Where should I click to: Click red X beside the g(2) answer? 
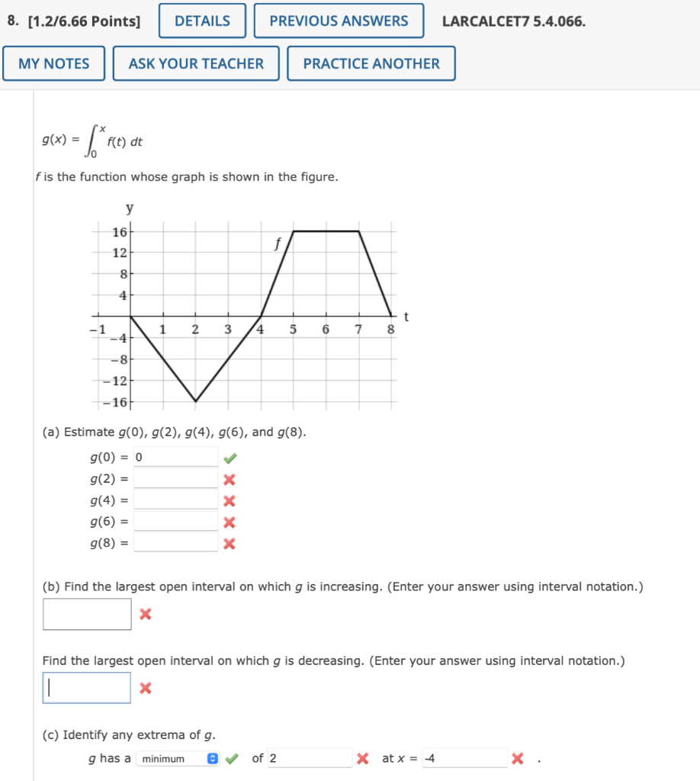(229, 479)
